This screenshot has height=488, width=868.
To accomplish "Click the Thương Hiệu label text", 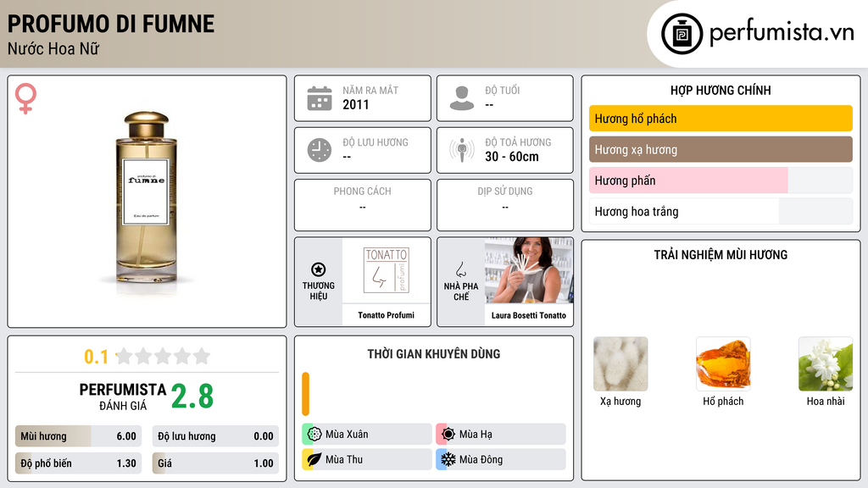I will [319, 291].
